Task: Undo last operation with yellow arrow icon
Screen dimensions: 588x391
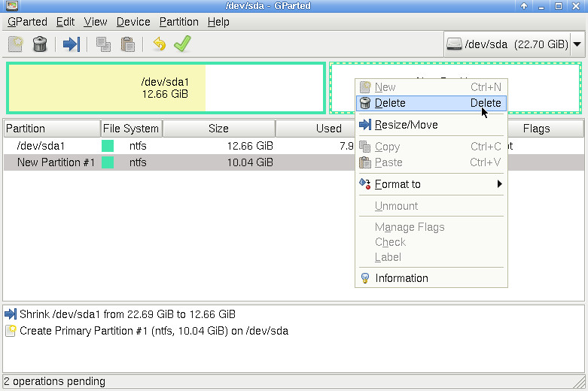Action: click(160, 44)
